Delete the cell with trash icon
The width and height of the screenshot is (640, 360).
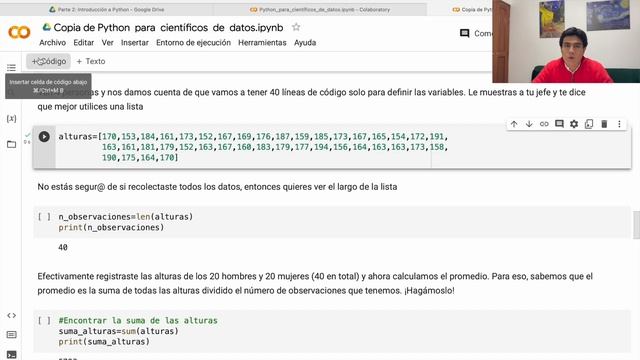point(604,124)
